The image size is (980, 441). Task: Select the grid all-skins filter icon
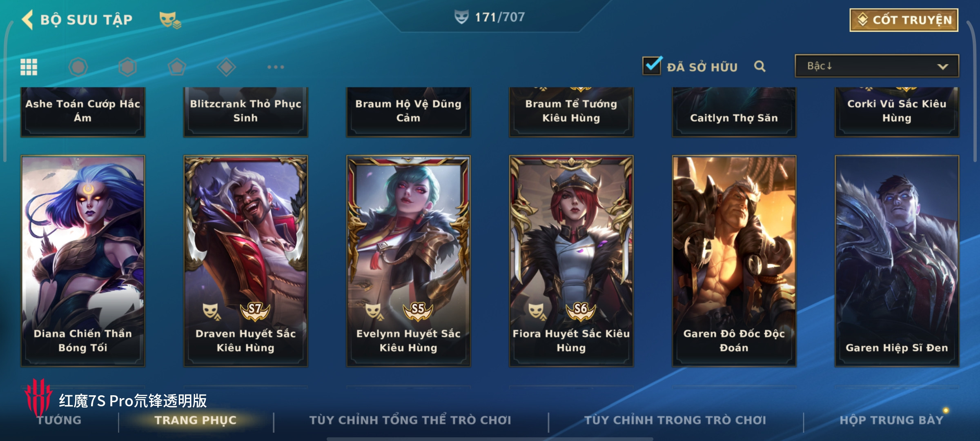[x=29, y=67]
